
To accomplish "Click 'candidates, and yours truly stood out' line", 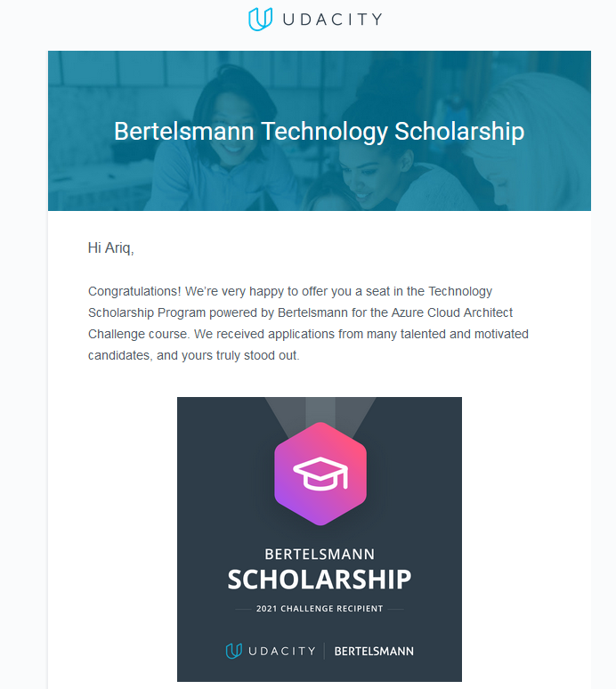I will [193, 355].
